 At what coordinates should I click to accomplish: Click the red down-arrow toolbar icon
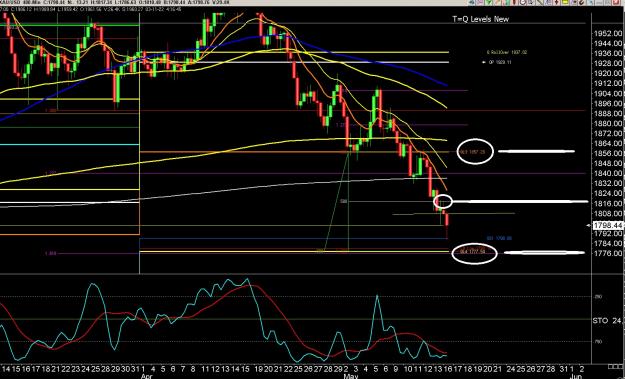tap(557, 2)
